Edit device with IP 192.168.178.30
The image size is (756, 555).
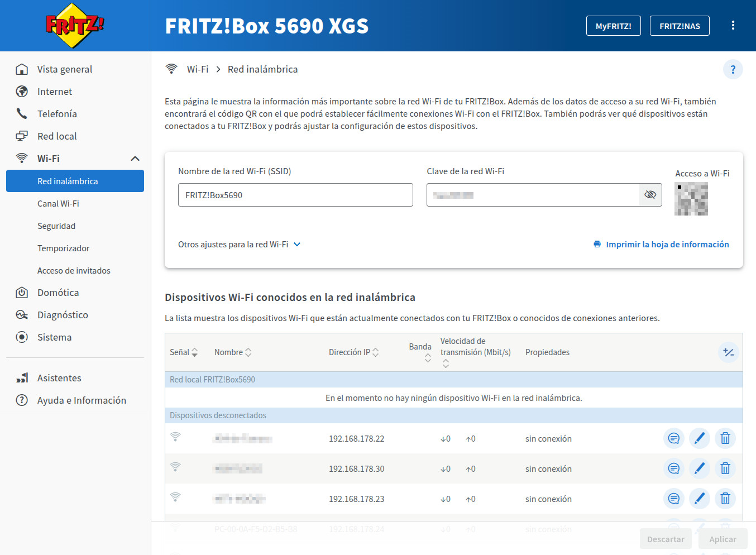pos(700,468)
